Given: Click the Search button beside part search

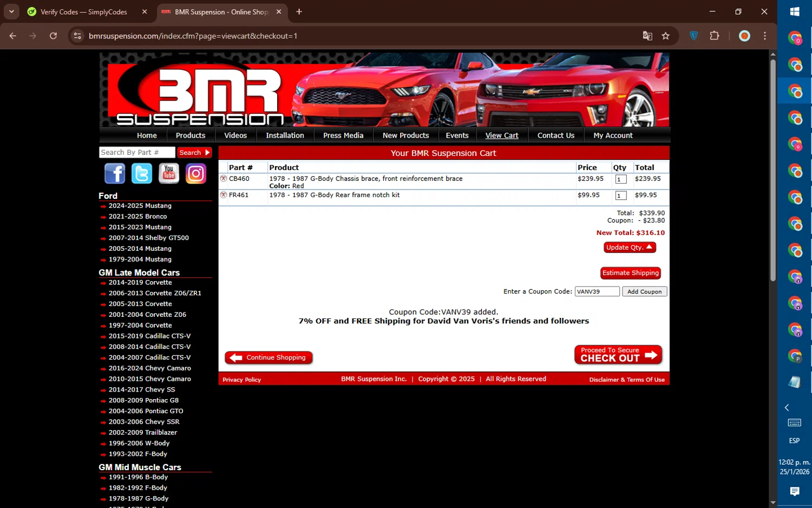Looking at the screenshot, I should (x=194, y=153).
